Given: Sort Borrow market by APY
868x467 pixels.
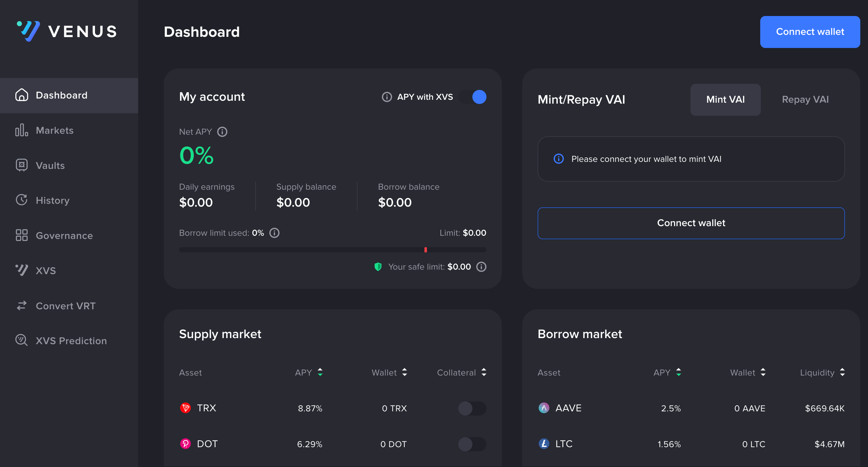Looking at the screenshot, I should pos(667,372).
